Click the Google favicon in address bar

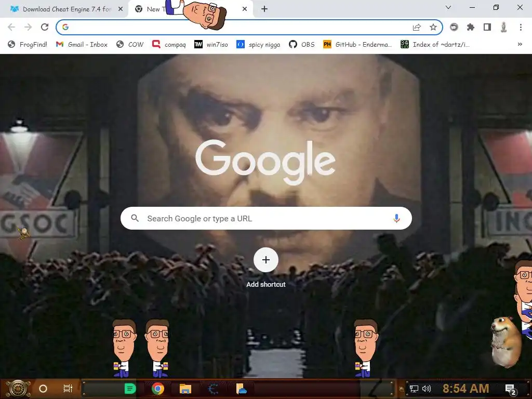(x=65, y=27)
